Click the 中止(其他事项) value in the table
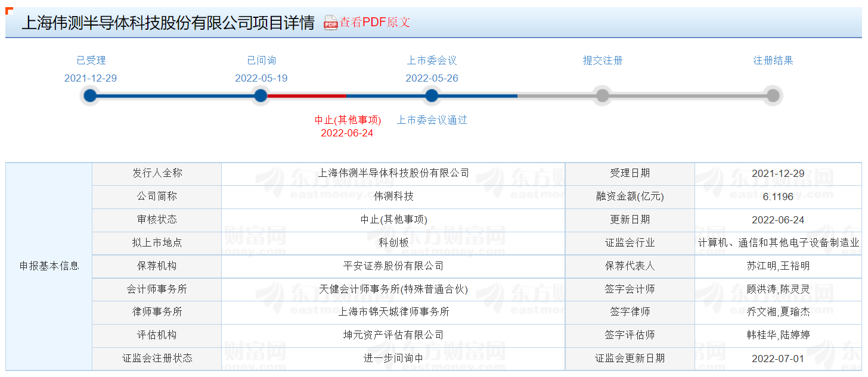868x377 pixels. click(393, 220)
